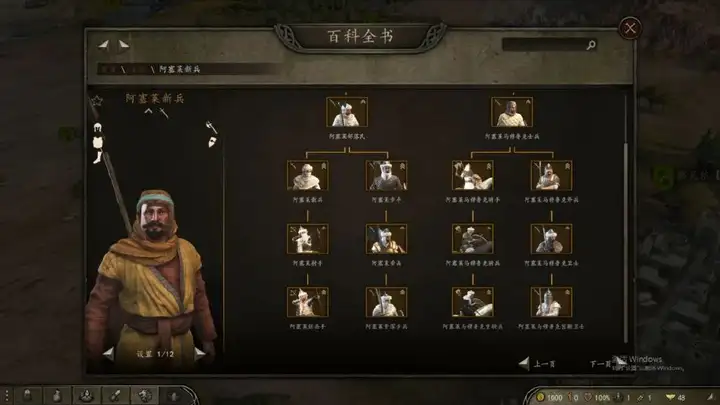The image size is (720, 405).
Task: Show next equipment set of 1/12
Action: (199, 354)
